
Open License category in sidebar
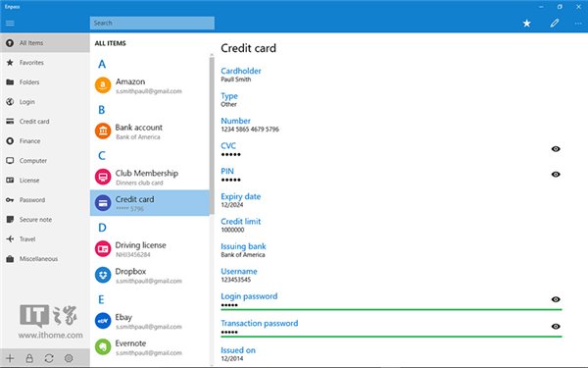pos(45,181)
